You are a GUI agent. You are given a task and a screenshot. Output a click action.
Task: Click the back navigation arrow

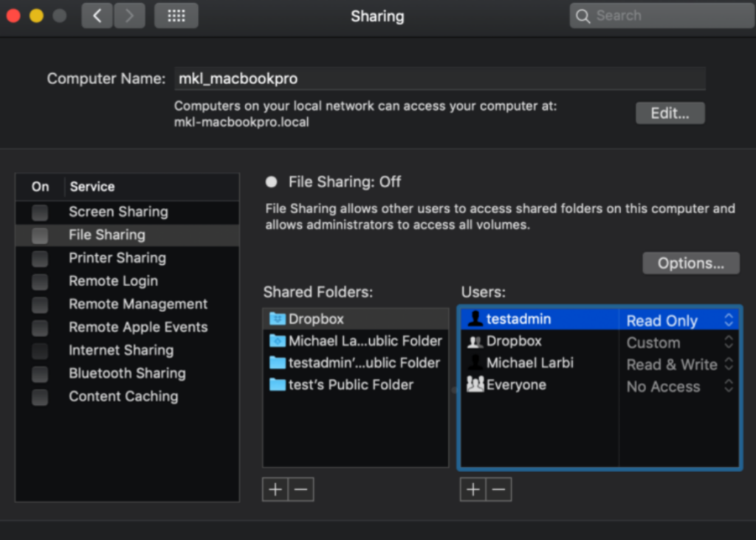pyautogui.click(x=97, y=15)
